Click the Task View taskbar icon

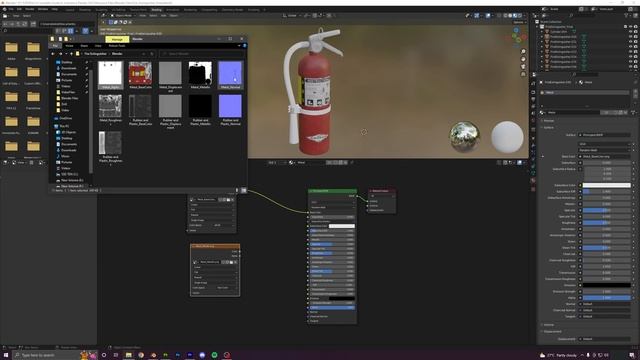[x=116, y=355]
